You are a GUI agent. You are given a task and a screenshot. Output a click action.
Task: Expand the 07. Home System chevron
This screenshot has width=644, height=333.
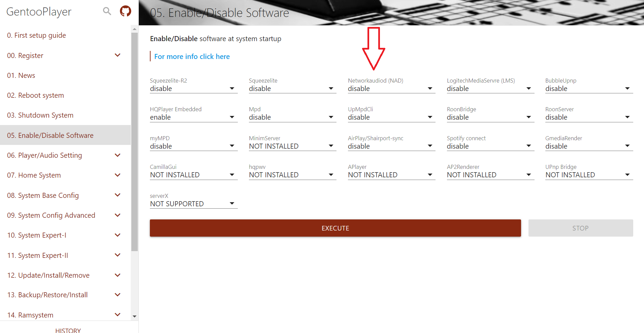pyautogui.click(x=118, y=175)
